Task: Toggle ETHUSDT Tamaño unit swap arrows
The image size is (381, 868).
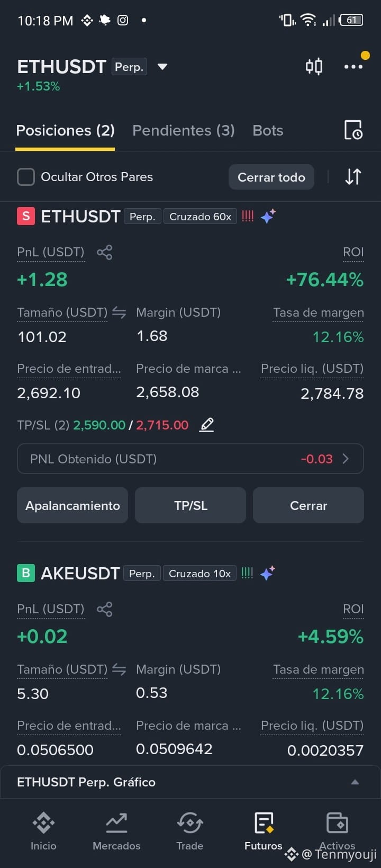Action: click(119, 313)
